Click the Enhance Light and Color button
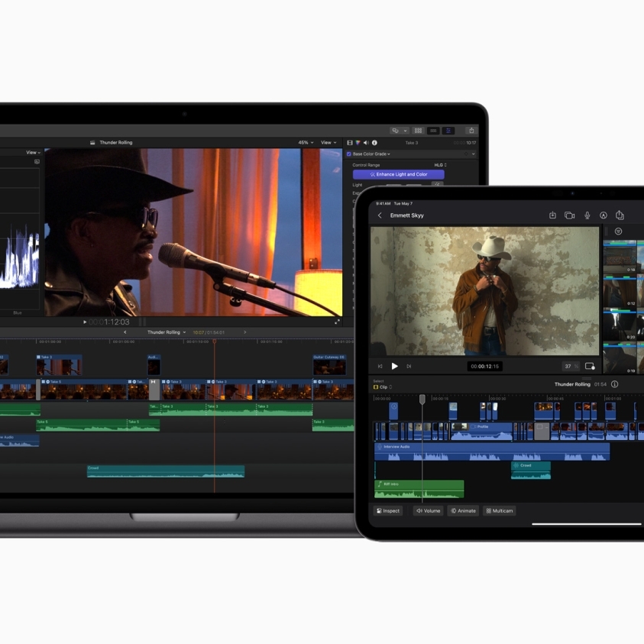 [x=398, y=174]
